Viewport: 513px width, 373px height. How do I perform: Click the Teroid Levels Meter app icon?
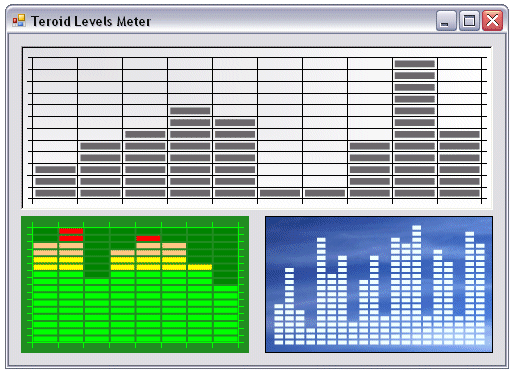pos(19,21)
